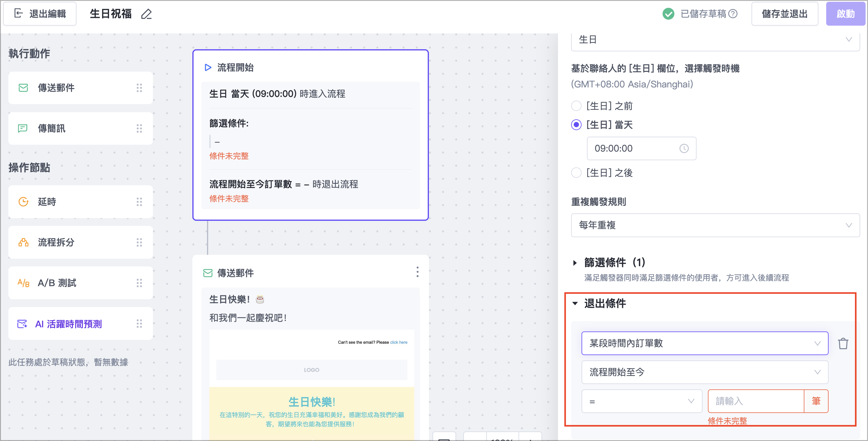868x441 pixels.
Task: Click the 請輸入 order count input field
Action: (x=755, y=401)
